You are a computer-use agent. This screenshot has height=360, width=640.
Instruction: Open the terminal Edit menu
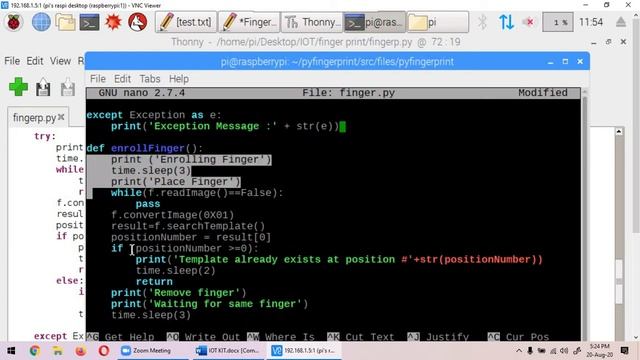pos(122,79)
